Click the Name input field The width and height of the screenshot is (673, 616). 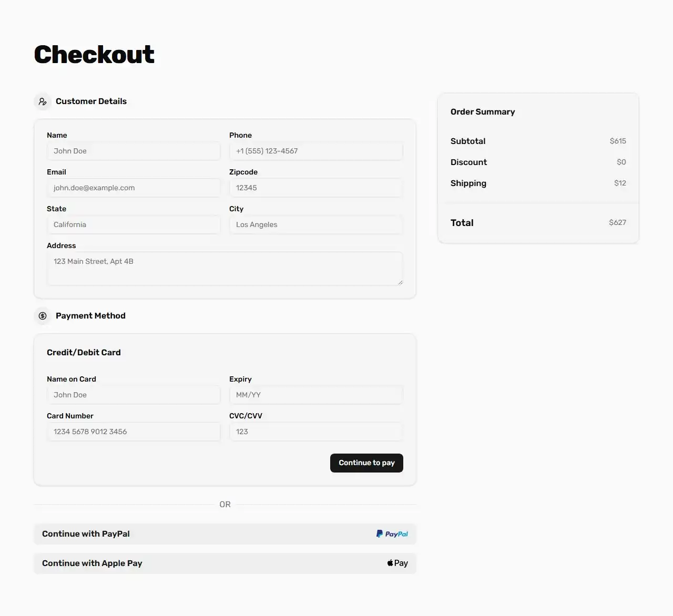click(134, 151)
